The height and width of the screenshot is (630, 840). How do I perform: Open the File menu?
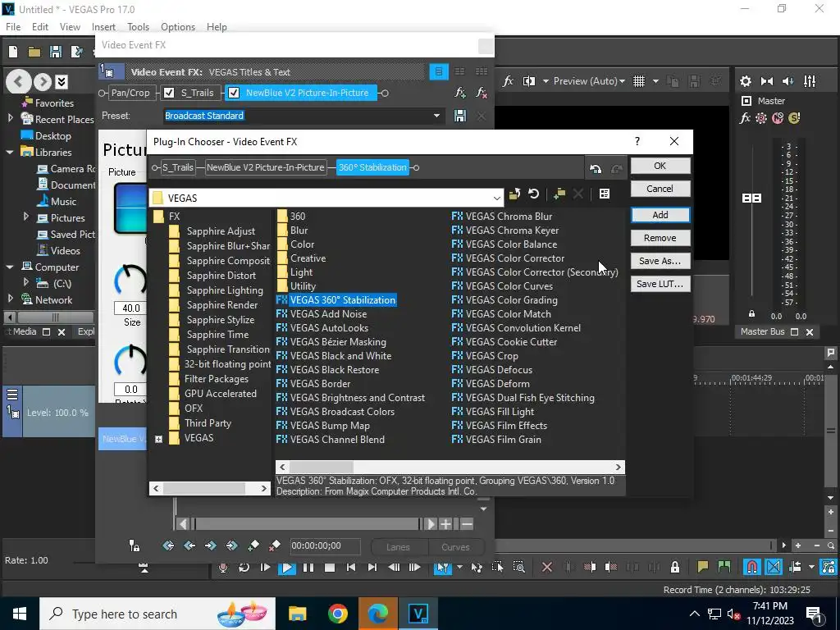tap(13, 27)
